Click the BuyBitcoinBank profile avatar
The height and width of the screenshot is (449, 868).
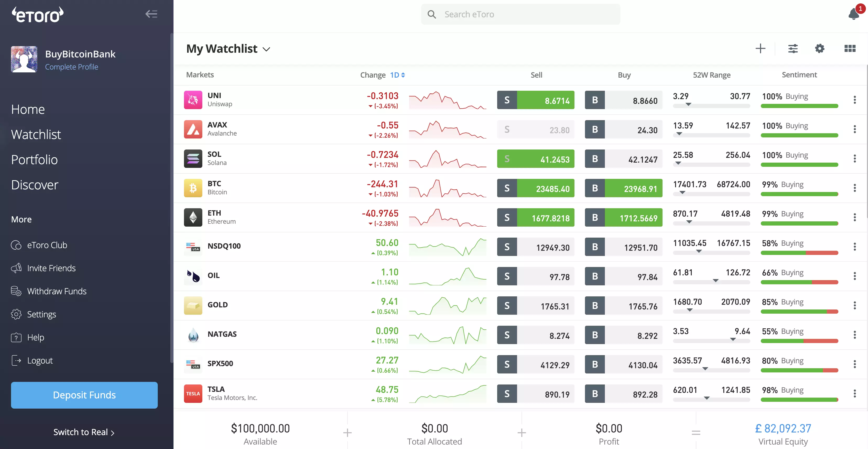point(24,59)
